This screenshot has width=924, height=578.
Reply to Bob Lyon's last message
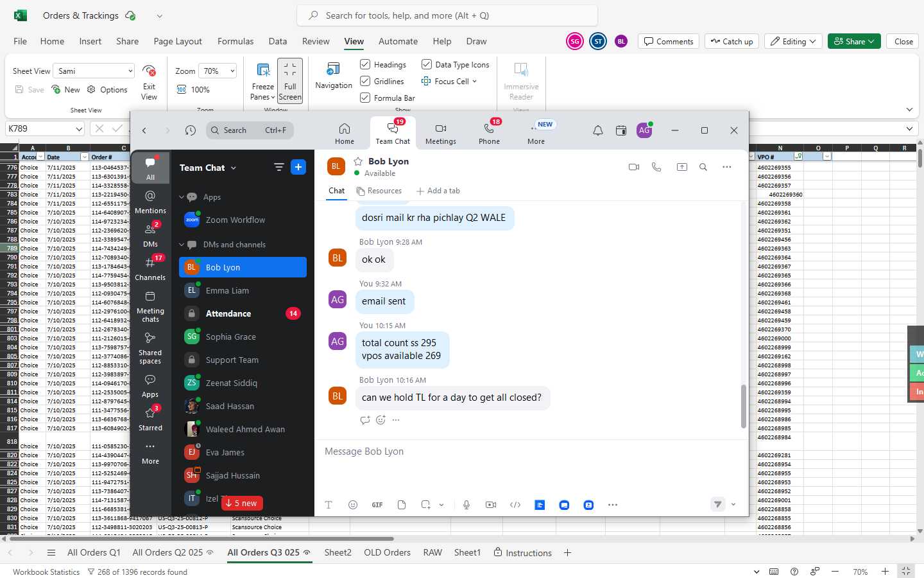[365, 420]
